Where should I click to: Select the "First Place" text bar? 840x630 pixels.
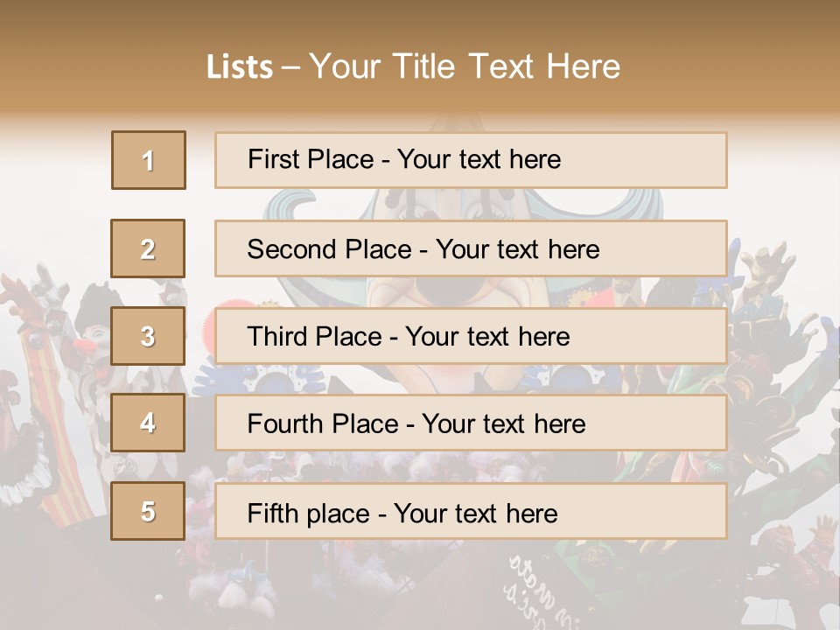471,160
